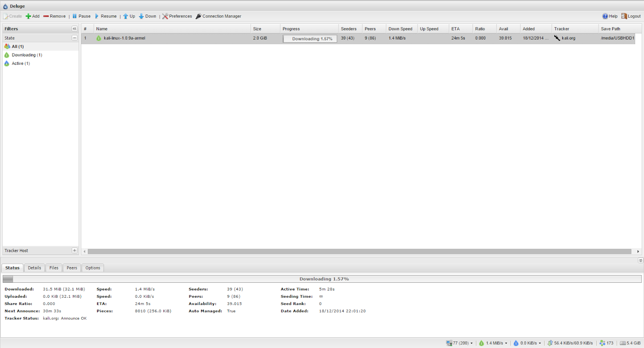Open the connections limit dropdown 77 (200)
The image size is (644, 348).
(x=459, y=343)
